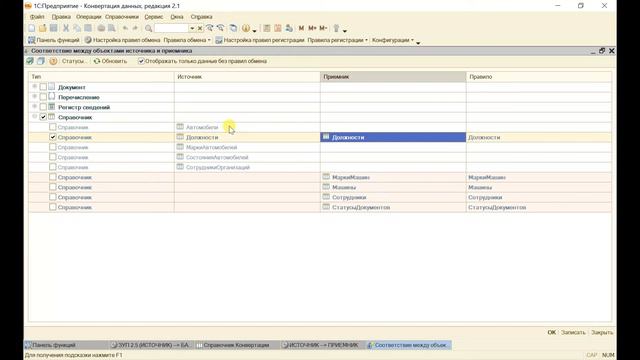640x360 pixels.
Task: Open the Правила обмена dropdown
Action: point(187,40)
